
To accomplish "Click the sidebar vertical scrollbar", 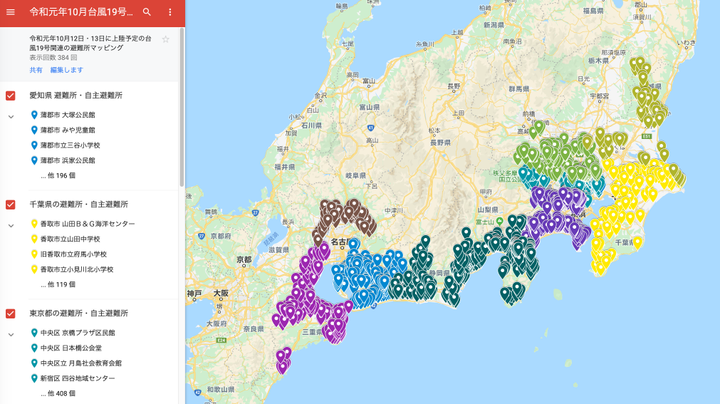I will (182, 107).
